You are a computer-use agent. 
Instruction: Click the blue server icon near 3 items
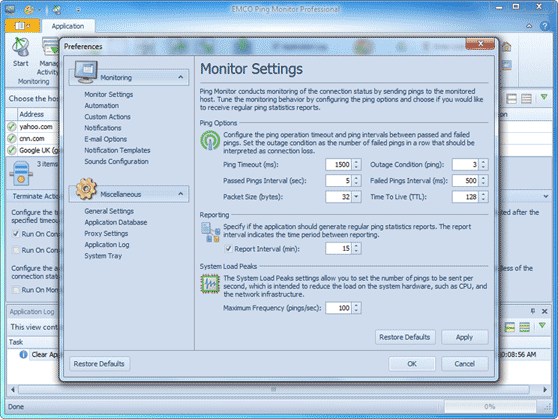21,173
